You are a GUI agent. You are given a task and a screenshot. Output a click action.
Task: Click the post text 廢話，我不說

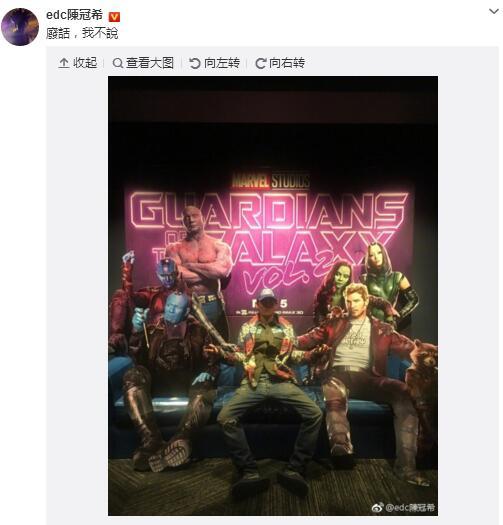82,33
